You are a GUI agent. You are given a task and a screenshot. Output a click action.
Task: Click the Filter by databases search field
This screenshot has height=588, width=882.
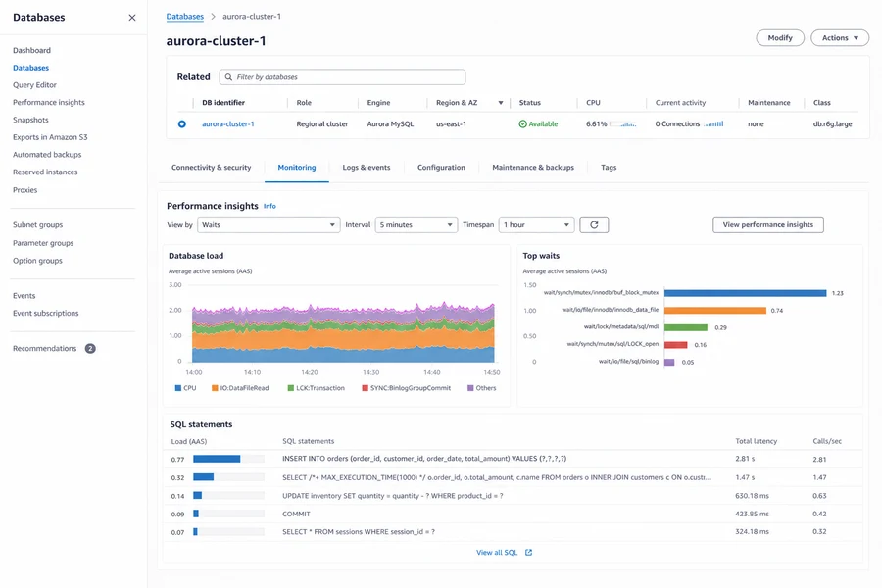tap(343, 77)
